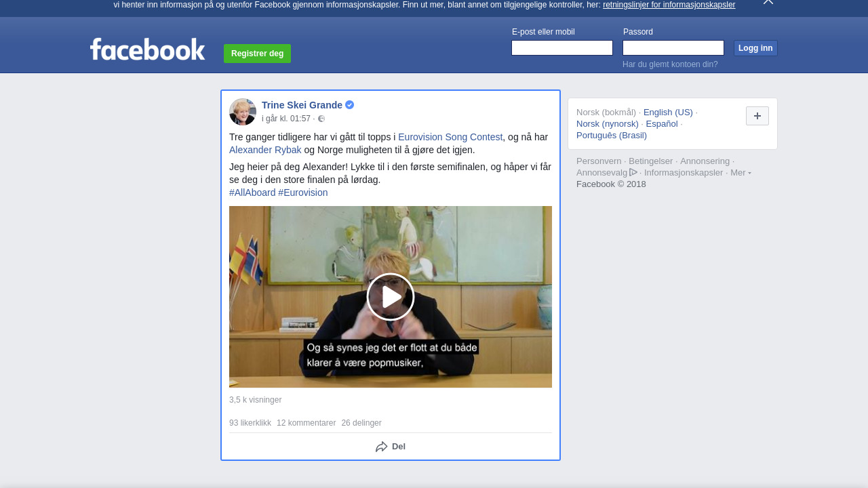Expand the Mer footer dropdown

741,173
